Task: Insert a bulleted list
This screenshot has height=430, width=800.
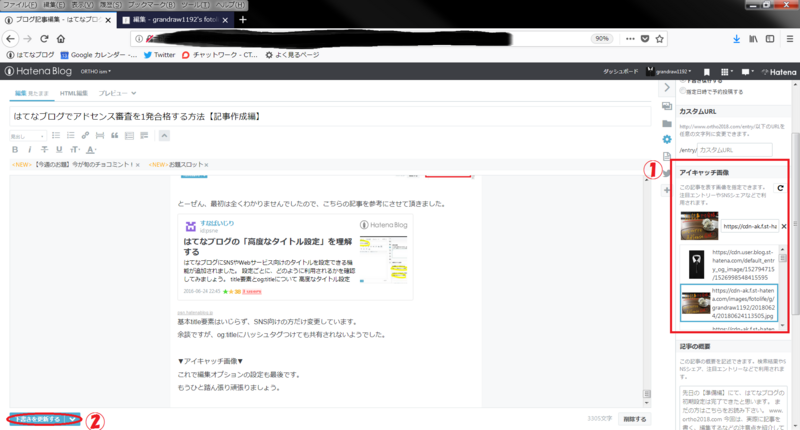Action: click(56, 135)
